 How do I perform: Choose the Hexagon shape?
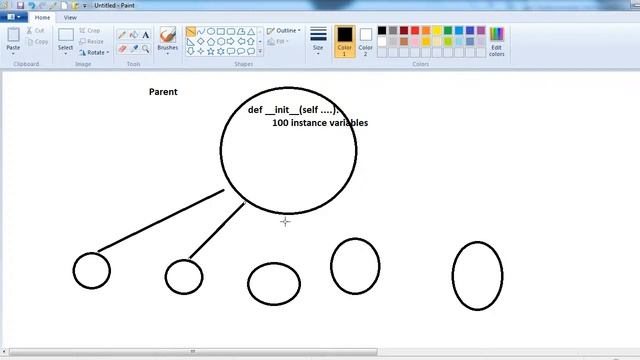(221, 42)
